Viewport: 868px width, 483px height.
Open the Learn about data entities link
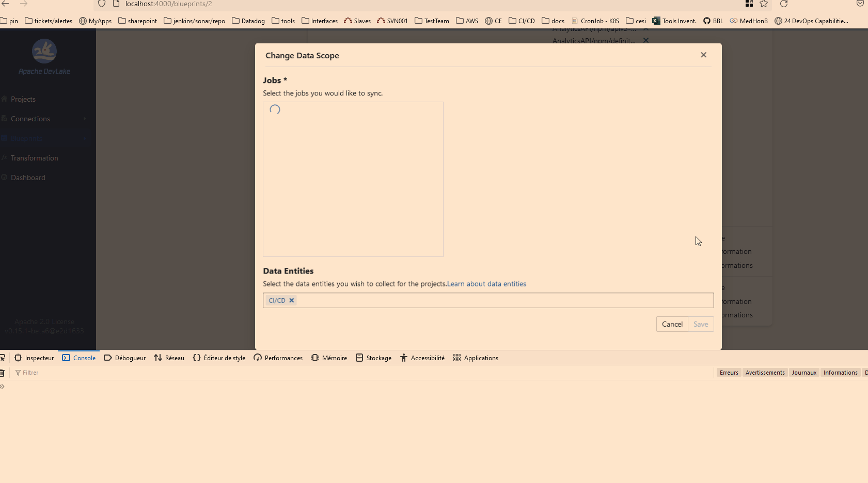486,284
